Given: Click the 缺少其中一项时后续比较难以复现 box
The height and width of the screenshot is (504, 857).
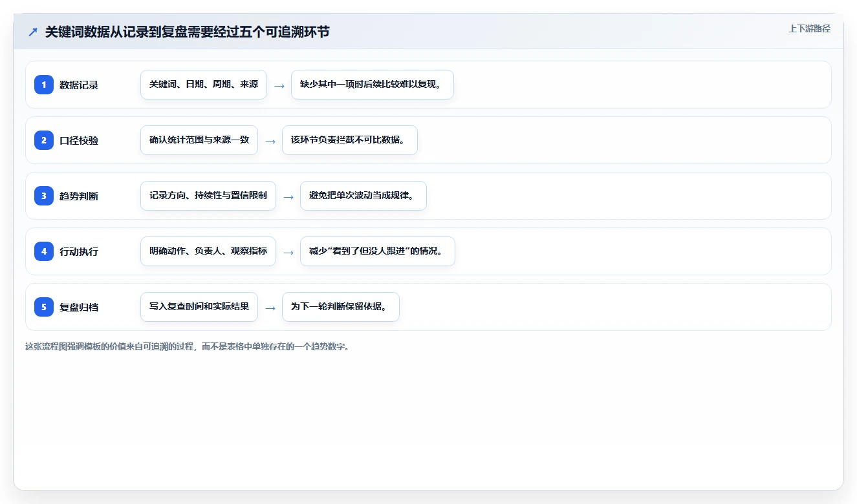Looking at the screenshot, I should (x=373, y=85).
